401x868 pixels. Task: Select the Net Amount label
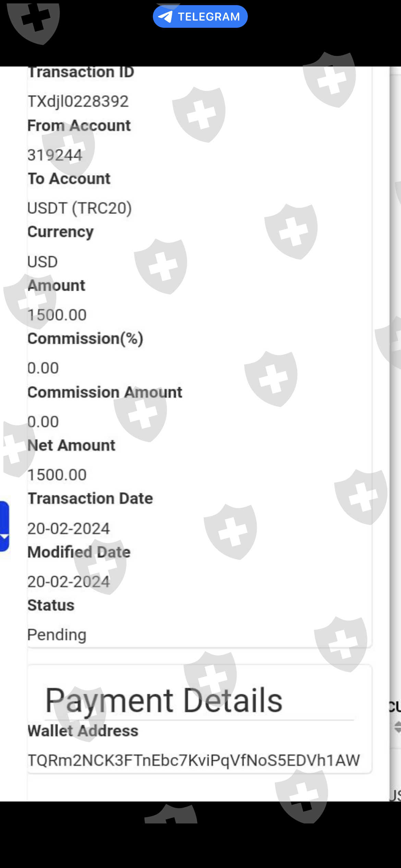point(71,445)
